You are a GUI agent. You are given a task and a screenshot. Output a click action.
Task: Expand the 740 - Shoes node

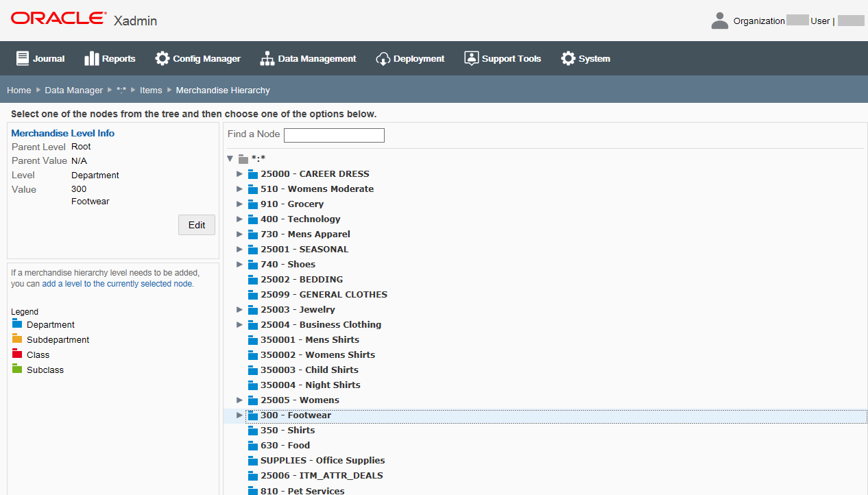[240, 264]
